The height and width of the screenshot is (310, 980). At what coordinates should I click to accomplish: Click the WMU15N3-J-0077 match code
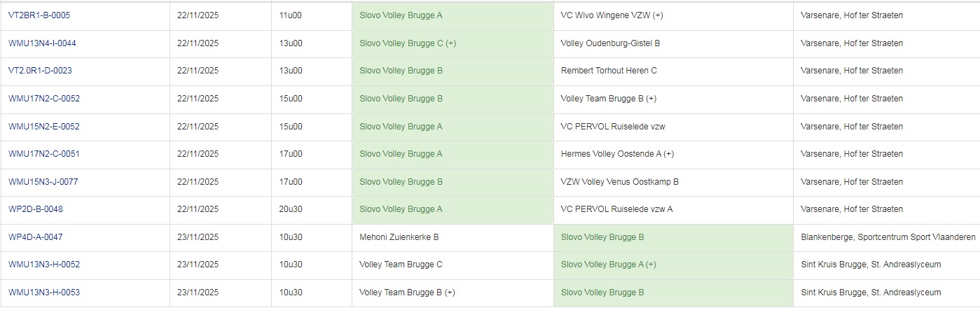(43, 182)
